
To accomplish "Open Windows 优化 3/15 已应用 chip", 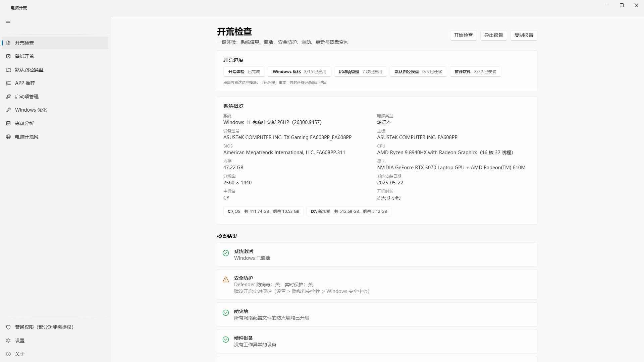I will click(300, 72).
